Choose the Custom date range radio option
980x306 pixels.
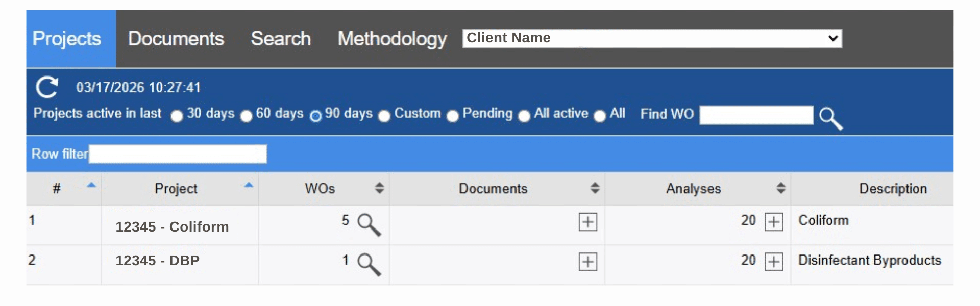pyautogui.click(x=384, y=116)
